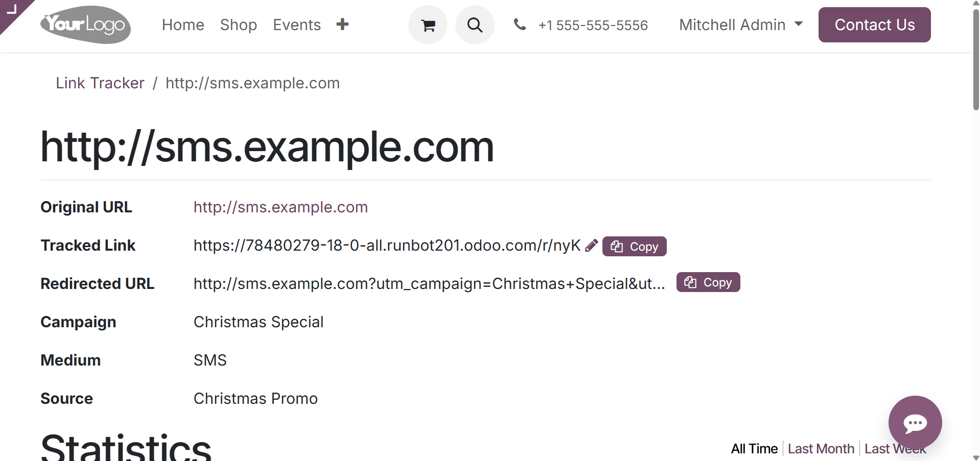The height and width of the screenshot is (461, 980).
Task: Switch statistics to Last Month
Action: pos(821,449)
